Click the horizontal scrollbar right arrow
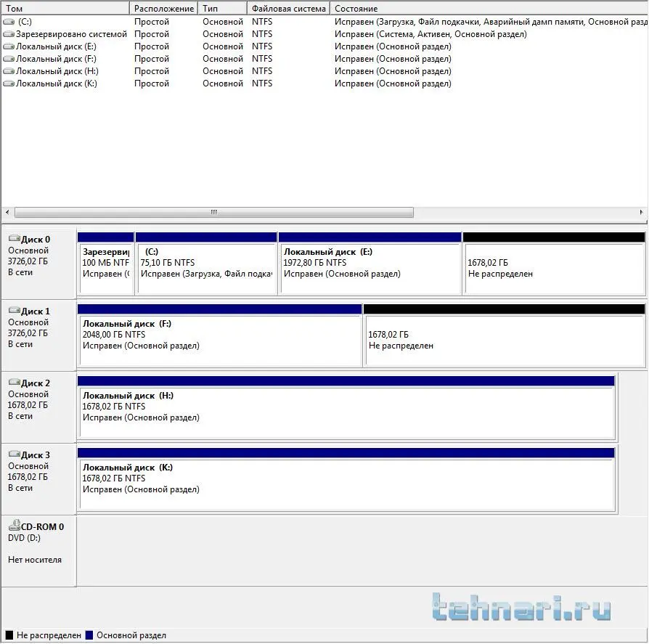 641,212
